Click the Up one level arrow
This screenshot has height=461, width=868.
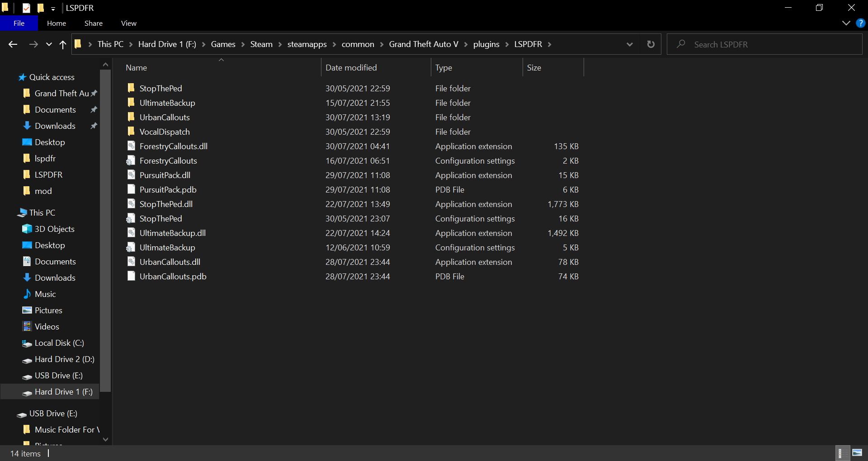[x=63, y=44]
